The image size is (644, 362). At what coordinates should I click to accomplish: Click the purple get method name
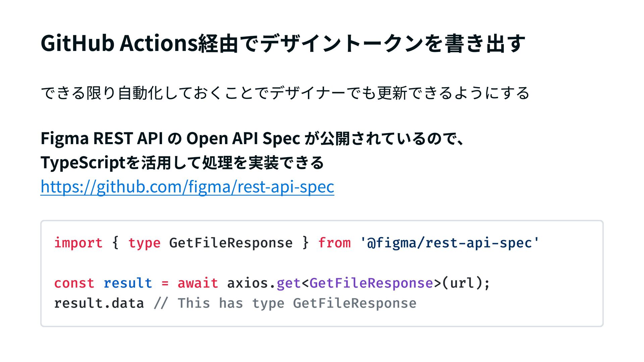[288, 283]
